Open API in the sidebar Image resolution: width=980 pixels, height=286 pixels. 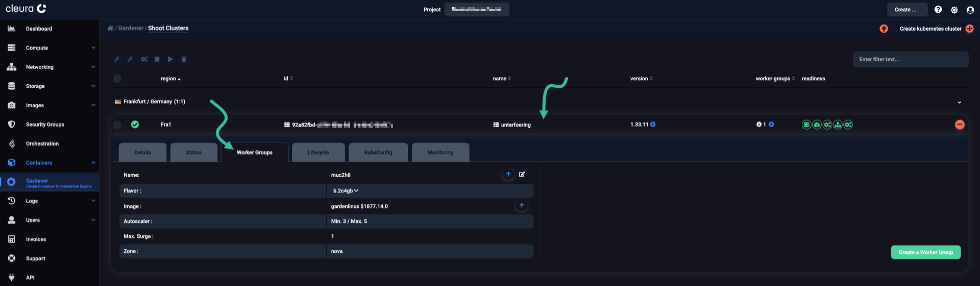tap(31, 277)
